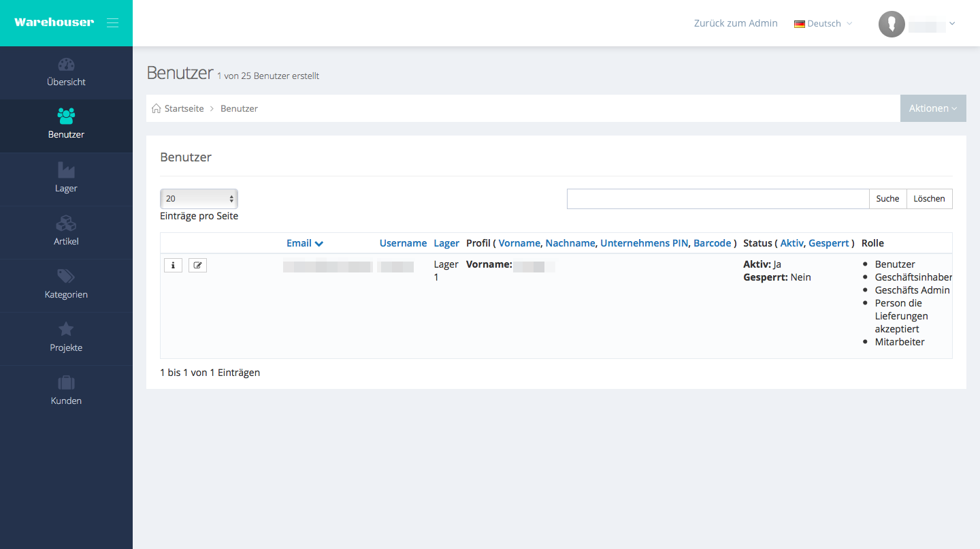Image resolution: width=980 pixels, height=549 pixels.
Task: Click the Startseite breadcrumb link
Action: [184, 109]
